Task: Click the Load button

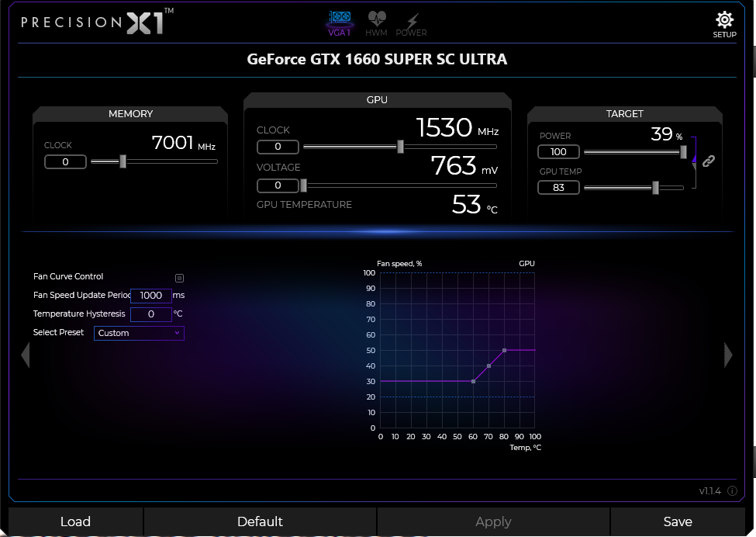Action: (75, 521)
